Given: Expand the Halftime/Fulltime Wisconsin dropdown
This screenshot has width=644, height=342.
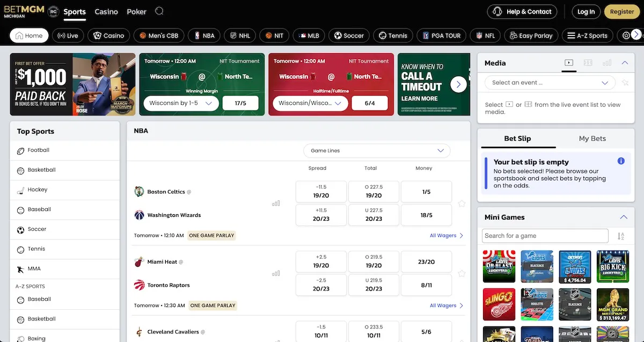Looking at the screenshot, I should coord(310,103).
